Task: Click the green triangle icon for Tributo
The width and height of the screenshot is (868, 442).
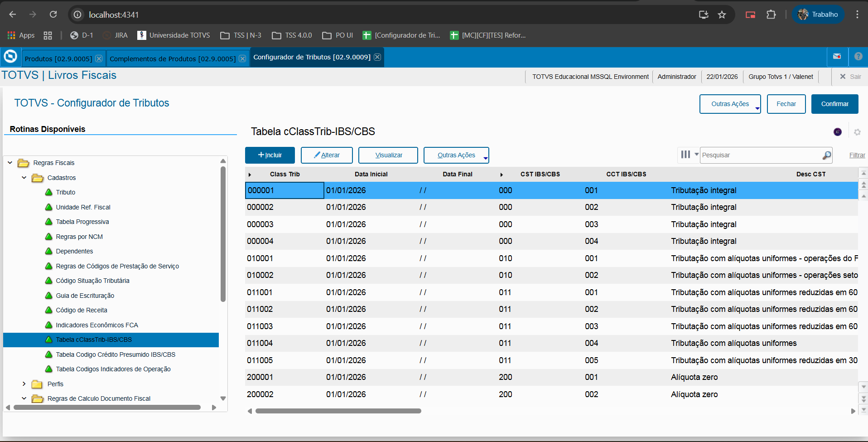Action: point(49,192)
